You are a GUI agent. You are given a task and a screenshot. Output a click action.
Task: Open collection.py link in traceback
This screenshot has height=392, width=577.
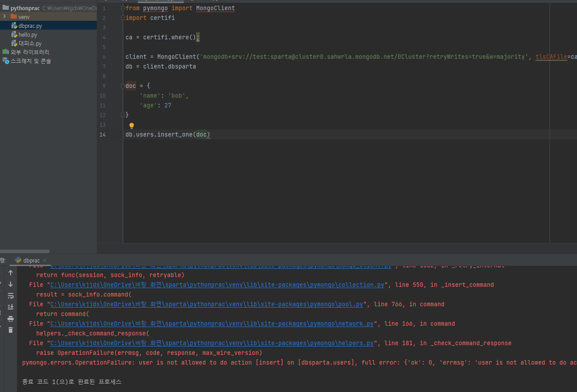pyautogui.click(x=217, y=285)
